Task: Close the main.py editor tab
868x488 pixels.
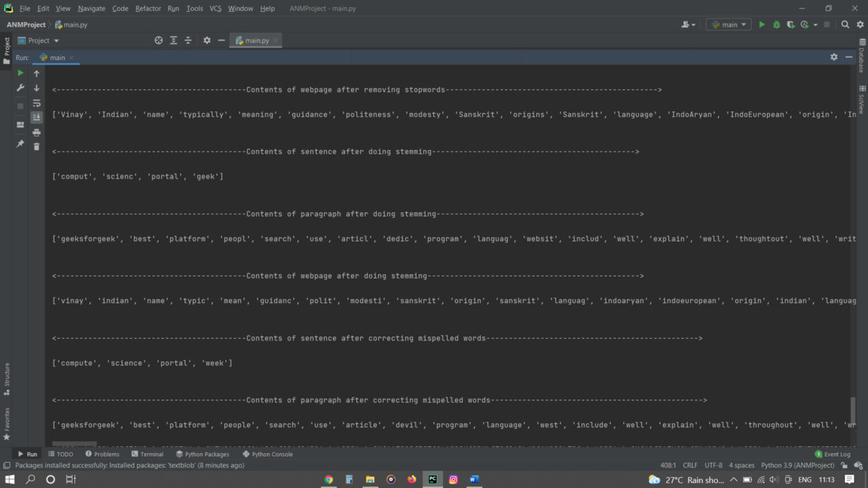Action: pos(275,40)
